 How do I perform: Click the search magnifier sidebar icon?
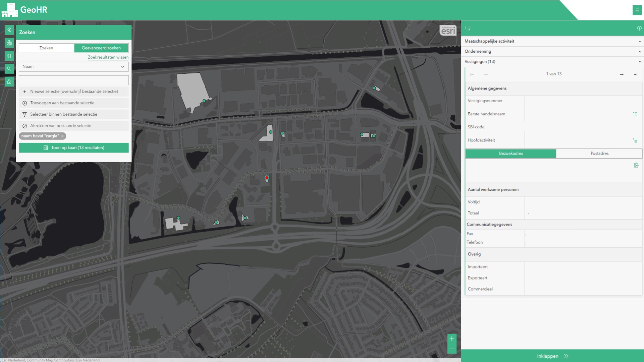pyautogui.click(x=9, y=69)
